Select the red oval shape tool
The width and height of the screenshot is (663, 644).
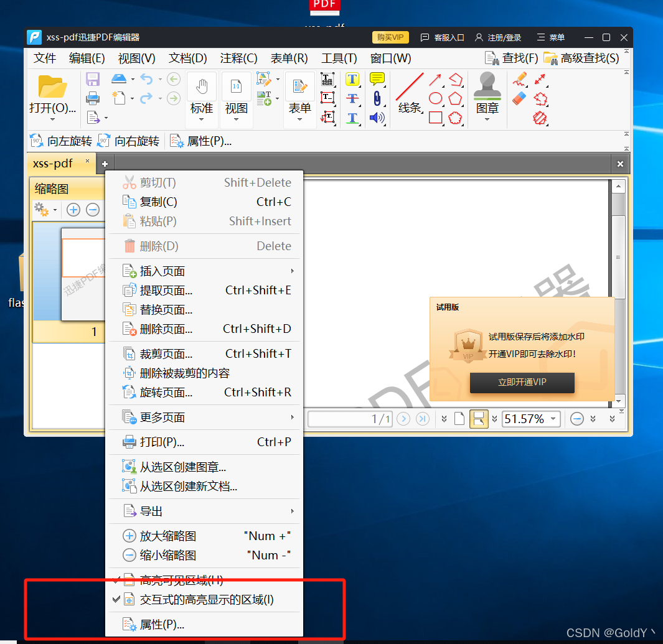pyautogui.click(x=436, y=98)
